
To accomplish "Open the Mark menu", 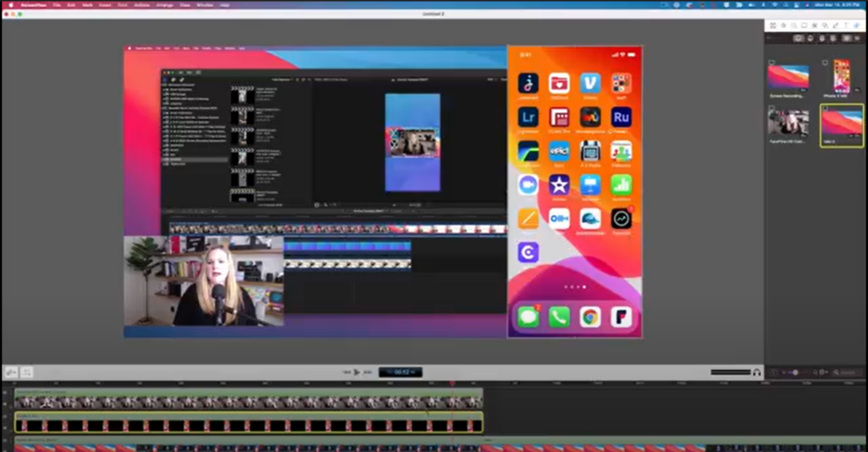I will 87,5.
